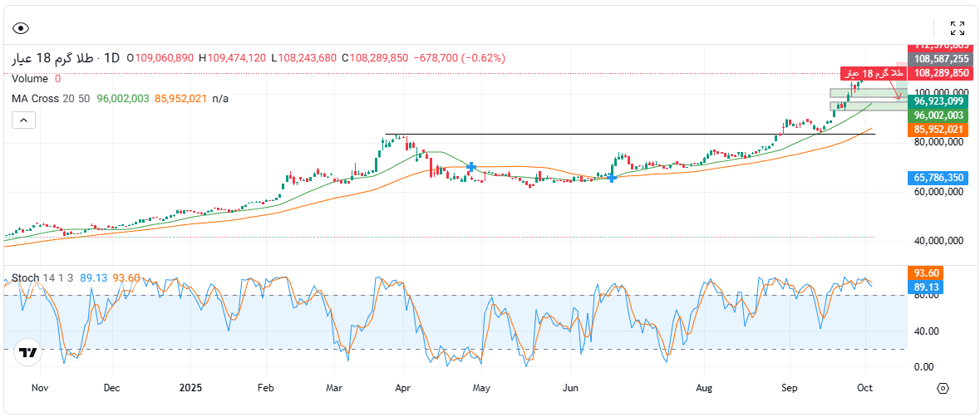
Task: Click the طلا گرم 18 عیار symbol title
Action: coord(55,58)
